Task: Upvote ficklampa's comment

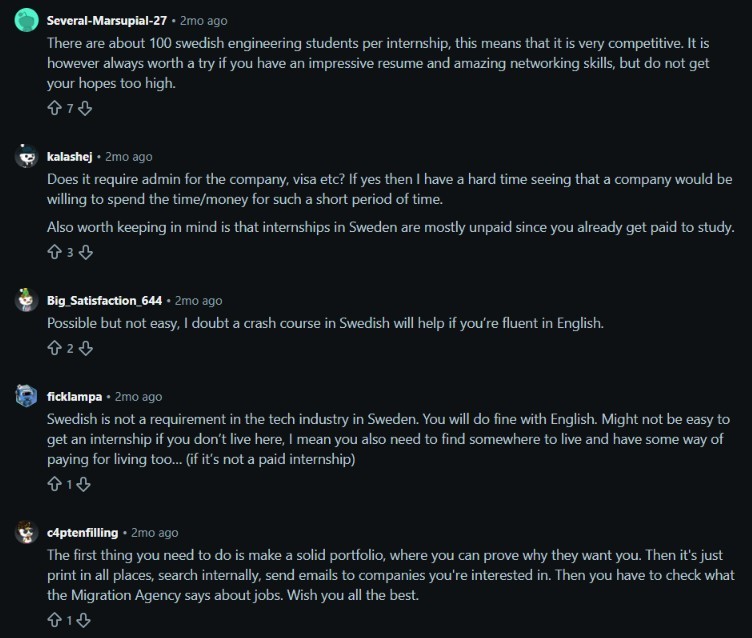Action: pos(54,484)
